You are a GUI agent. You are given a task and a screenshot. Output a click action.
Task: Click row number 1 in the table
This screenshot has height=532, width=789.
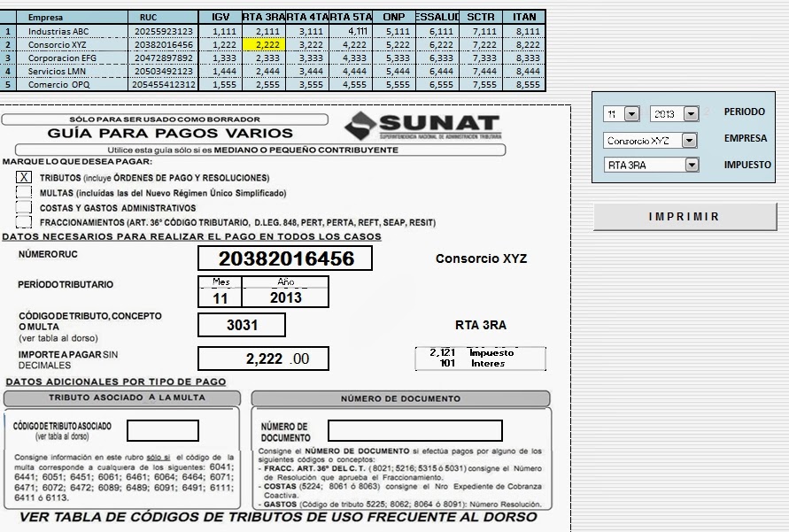tap(8, 31)
